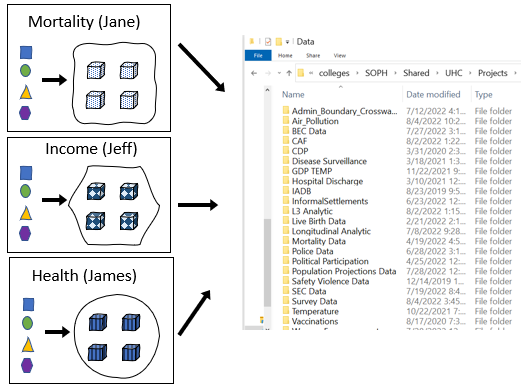
Task: Select the BEC Data folder icon
Action: click(286, 131)
